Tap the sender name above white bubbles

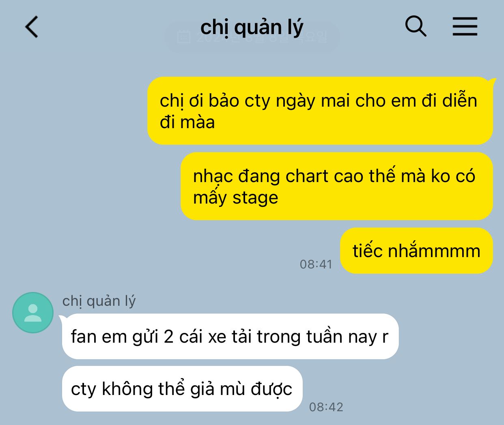[99, 301]
